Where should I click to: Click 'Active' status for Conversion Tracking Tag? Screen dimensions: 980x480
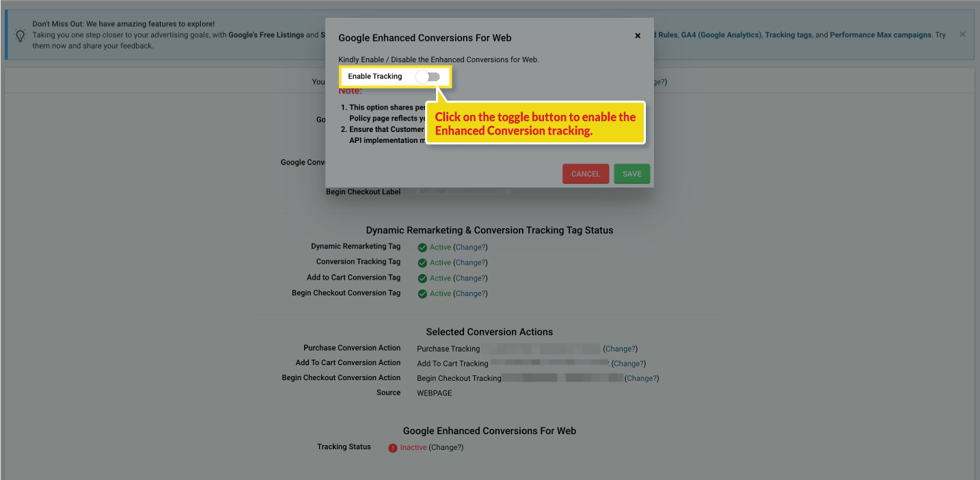(x=440, y=263)
